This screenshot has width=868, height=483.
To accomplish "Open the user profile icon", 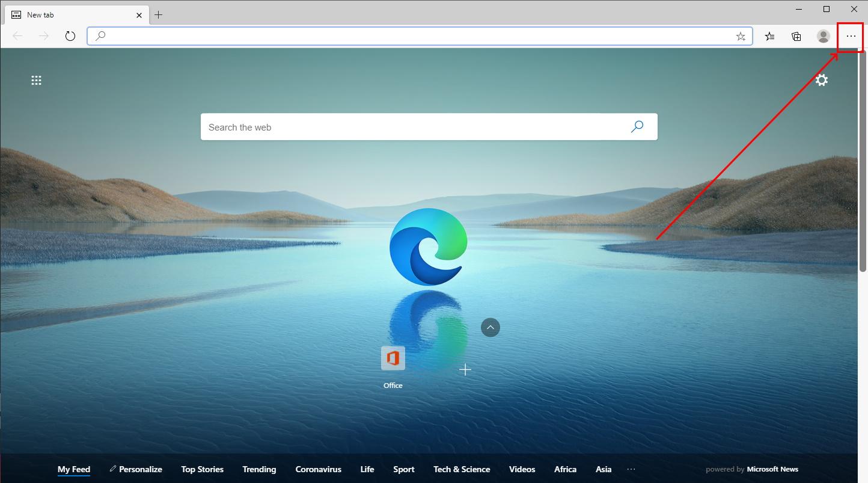I will coord(824,36).
